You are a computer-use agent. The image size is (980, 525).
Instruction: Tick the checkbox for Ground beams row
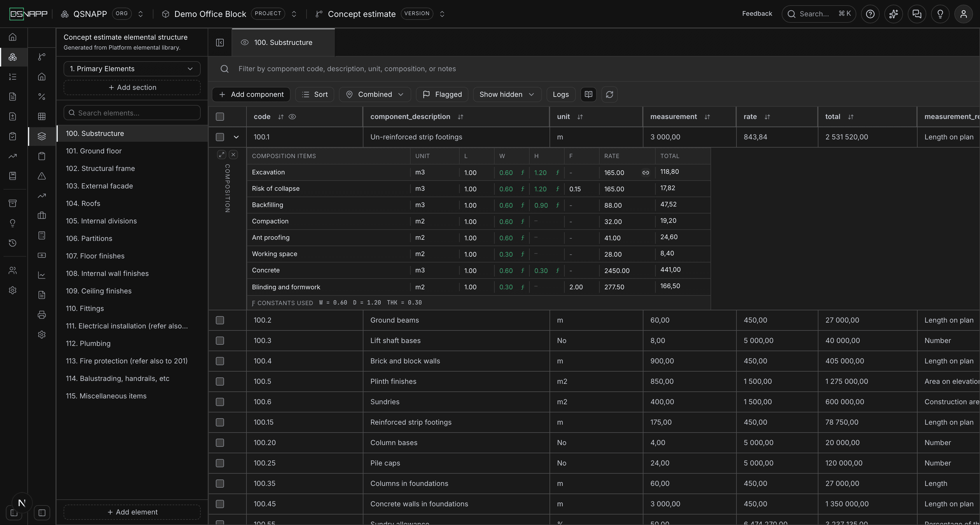(x=220, y=320)
